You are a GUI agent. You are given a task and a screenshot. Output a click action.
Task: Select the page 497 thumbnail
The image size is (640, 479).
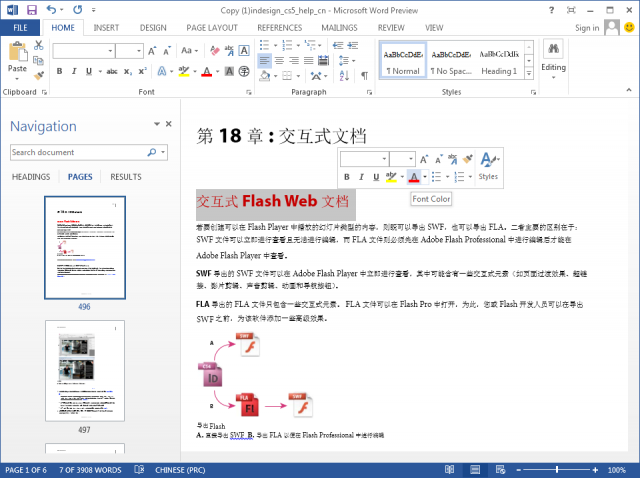[85, 368]
